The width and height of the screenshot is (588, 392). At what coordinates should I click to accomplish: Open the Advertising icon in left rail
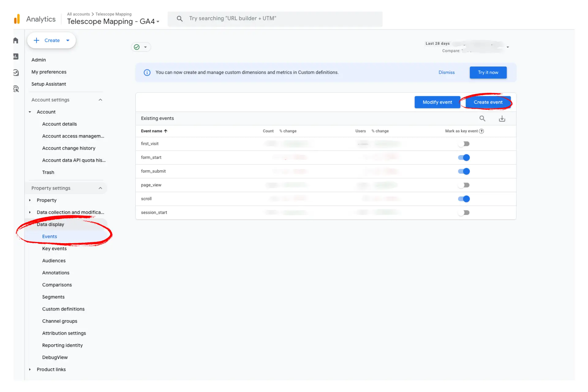16,89
